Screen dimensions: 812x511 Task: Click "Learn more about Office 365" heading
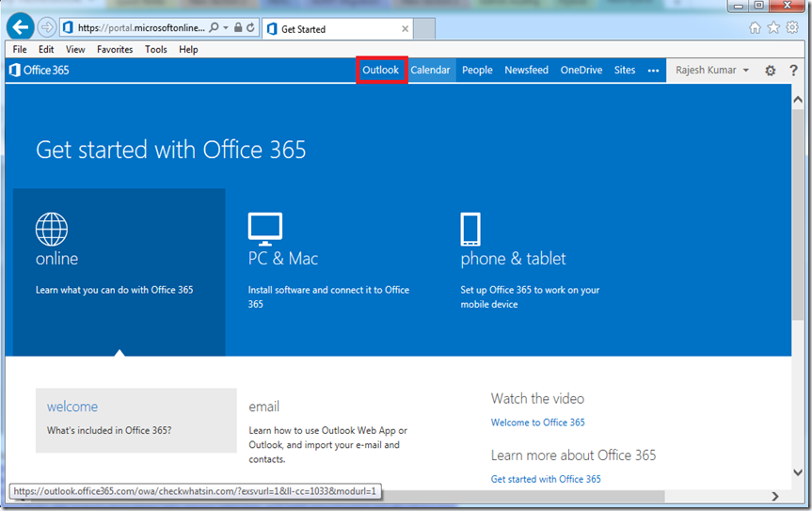573,455
